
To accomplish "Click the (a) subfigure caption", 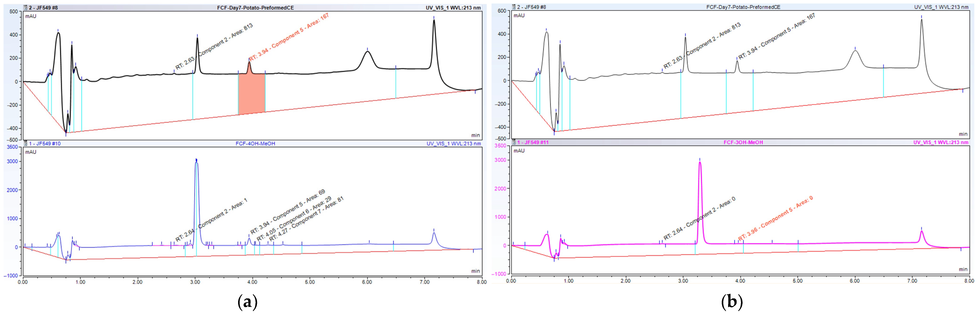I will pos(247,302).
